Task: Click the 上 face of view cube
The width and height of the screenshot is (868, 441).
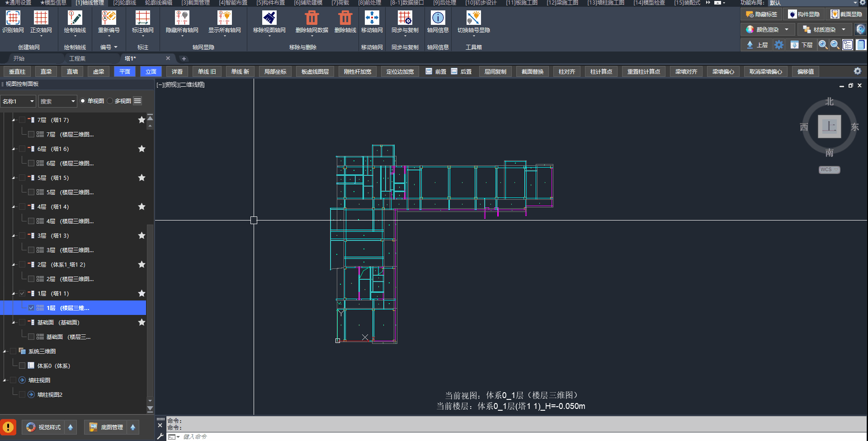Action: pos(829,126)
